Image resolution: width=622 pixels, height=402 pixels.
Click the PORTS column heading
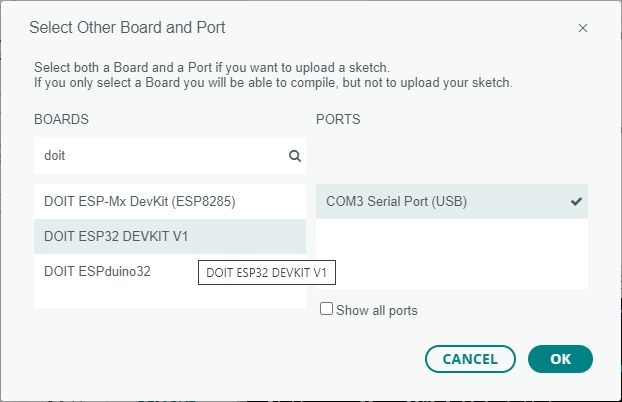(x=338, y=119)
